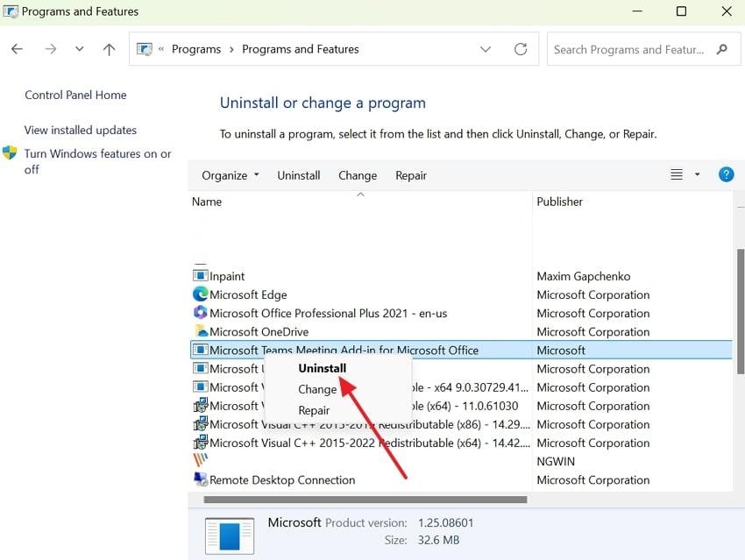Select Programs and Features breadcrumb
Image resolution: width=745 pixels, height=560 pixels.
coord(301,49)
